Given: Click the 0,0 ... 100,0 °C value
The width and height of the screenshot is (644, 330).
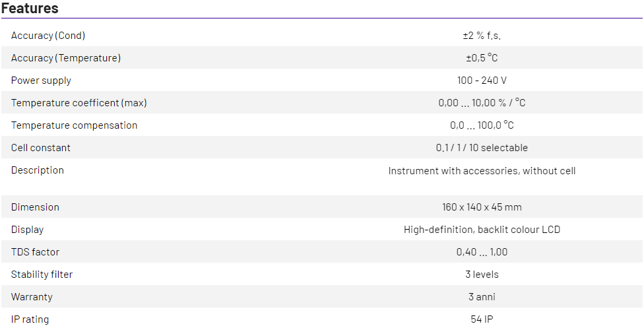Looking at the screenshot, I should [x=482, y=125].
